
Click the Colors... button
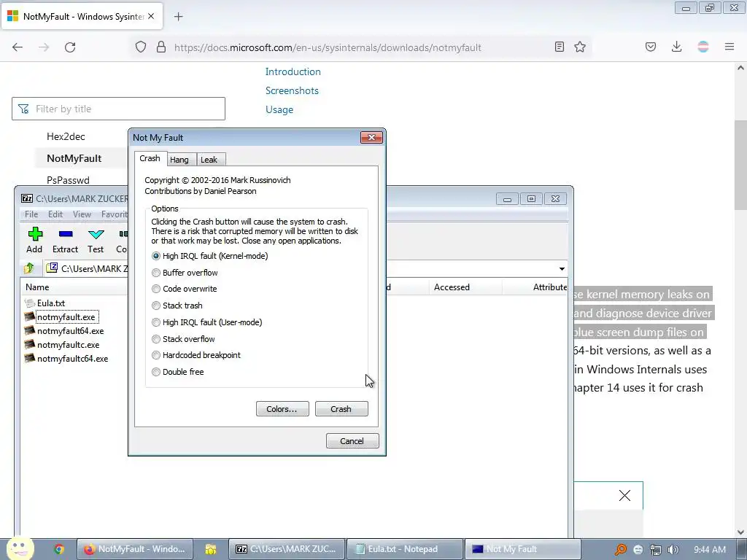coord(282,409)
